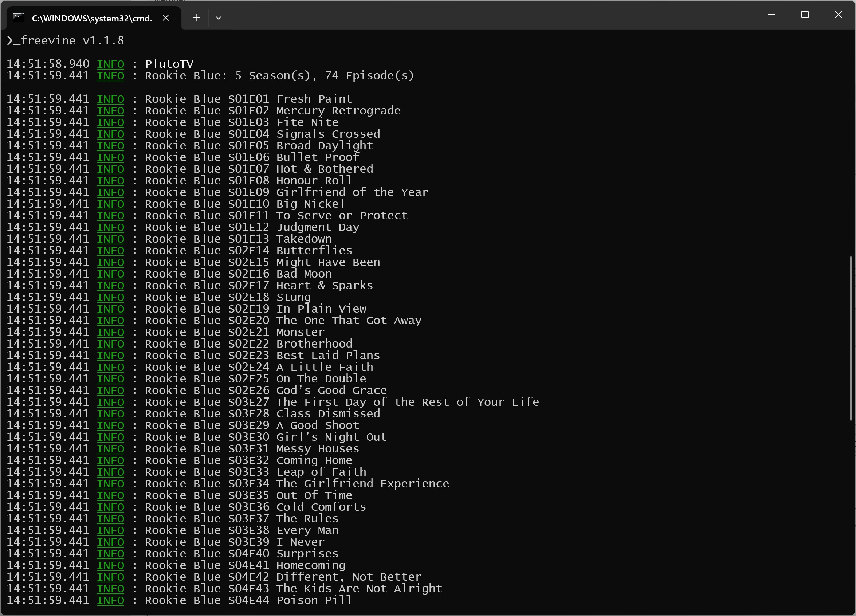The width and height of the screenshot is (856, 616).
Task: Click INFO link beside S04E44 Poison Pill
Action: pos(110,601)
